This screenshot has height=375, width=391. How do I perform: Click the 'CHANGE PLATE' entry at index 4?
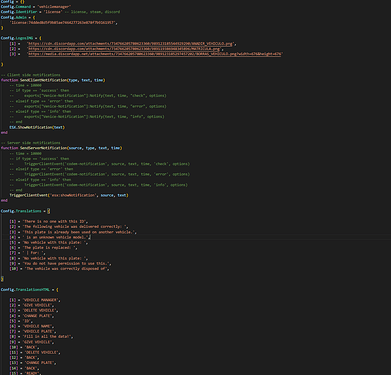pos(37,316)
